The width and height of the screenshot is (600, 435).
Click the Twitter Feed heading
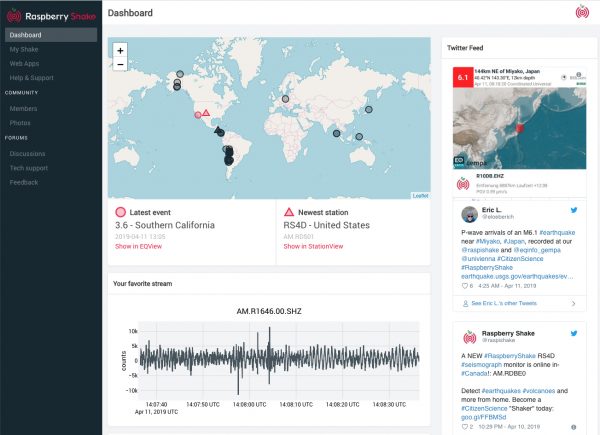tap(465, 48)
